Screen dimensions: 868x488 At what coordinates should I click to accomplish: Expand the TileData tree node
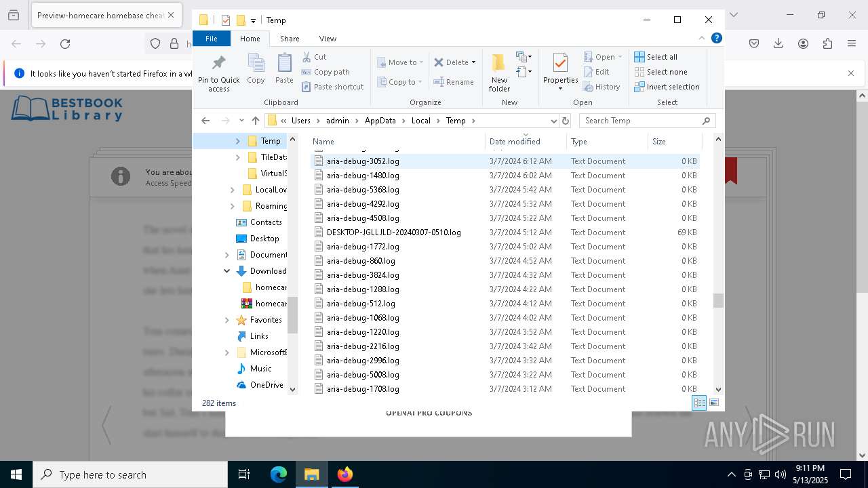click(237, 157)
